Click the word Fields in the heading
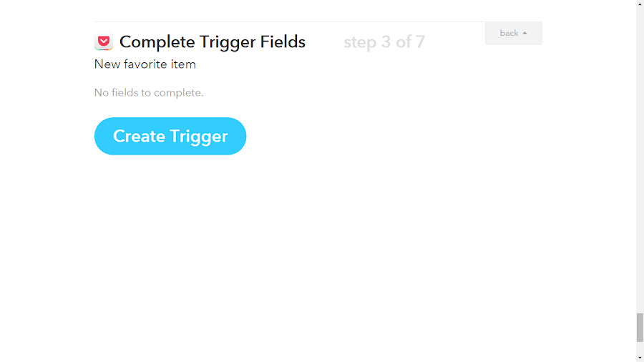The image size is (644, 362). point(283,42)
